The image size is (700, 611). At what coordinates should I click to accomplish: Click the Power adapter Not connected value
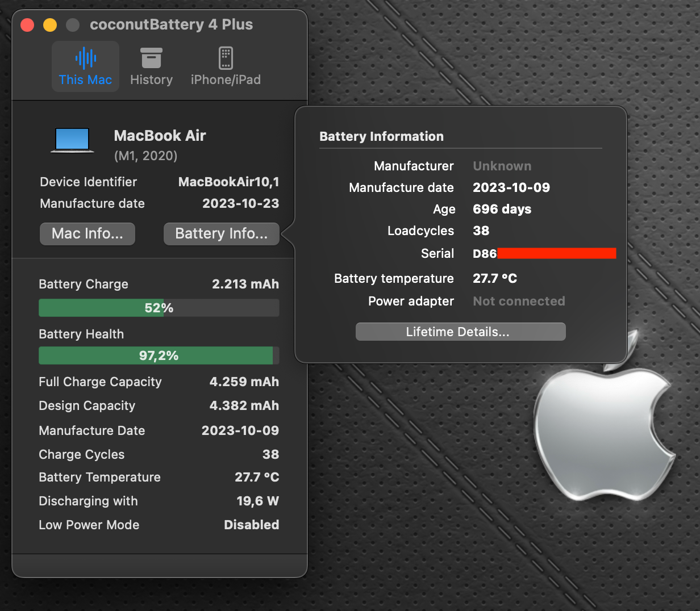(x=519, y=301)
